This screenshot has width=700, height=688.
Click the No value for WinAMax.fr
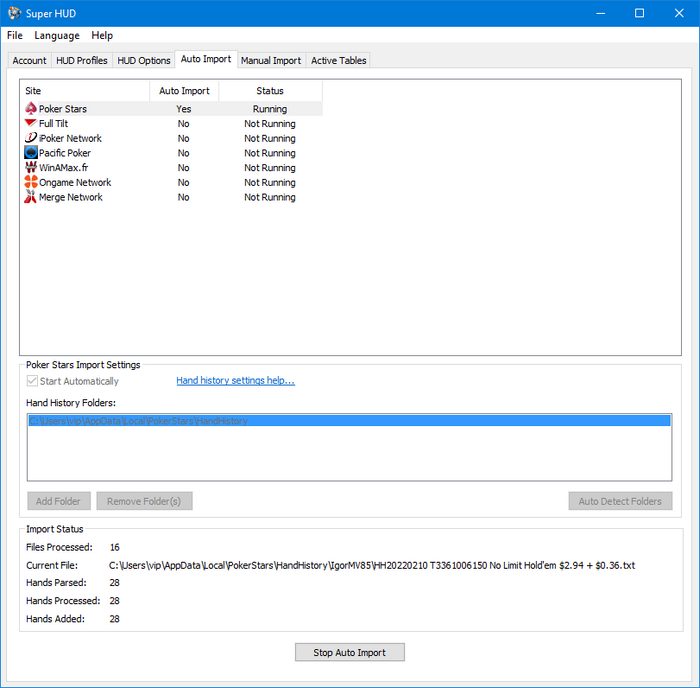pyautogui.click(x=183, y=167)
